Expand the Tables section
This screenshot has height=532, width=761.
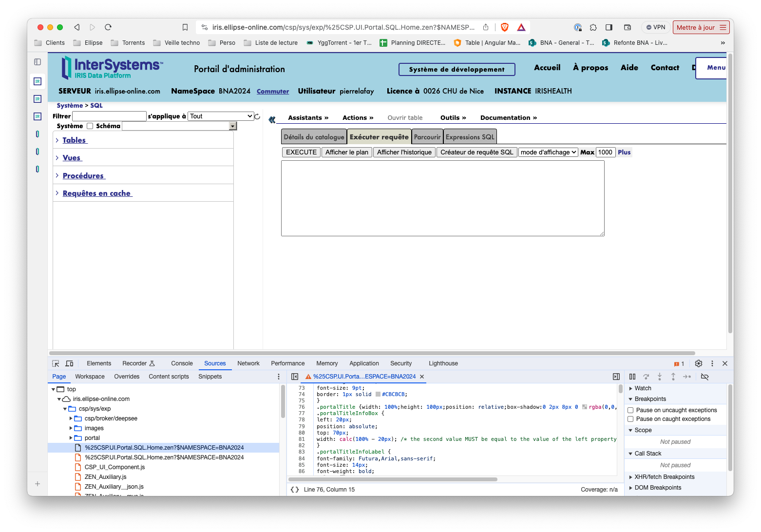click(x=75, y=140)
